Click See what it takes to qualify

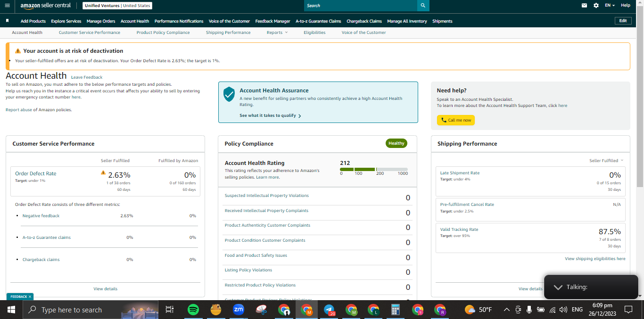coord(270,115)
